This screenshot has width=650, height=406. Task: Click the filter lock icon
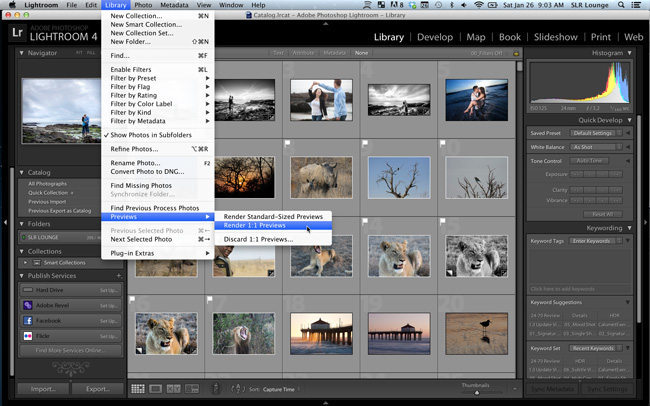(516, 53)
